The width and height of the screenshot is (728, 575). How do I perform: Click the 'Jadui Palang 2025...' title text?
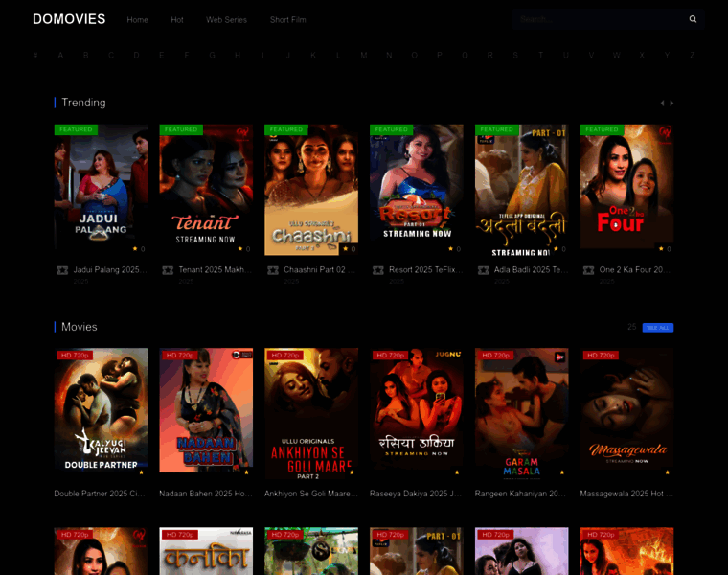110,270
